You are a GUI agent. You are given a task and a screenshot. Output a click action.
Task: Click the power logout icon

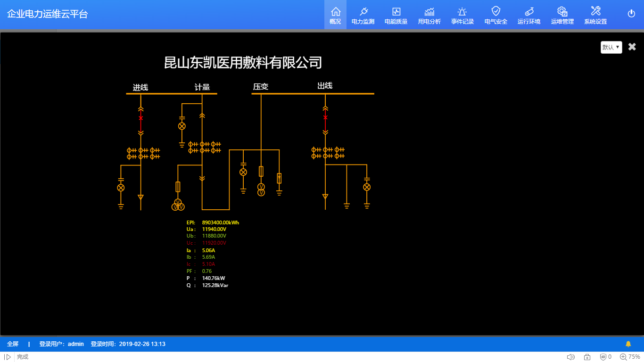(x=632, y=13)
